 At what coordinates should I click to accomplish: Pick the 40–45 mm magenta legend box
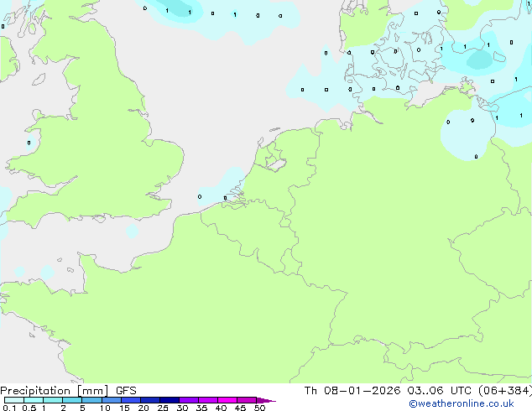[227, 400]
